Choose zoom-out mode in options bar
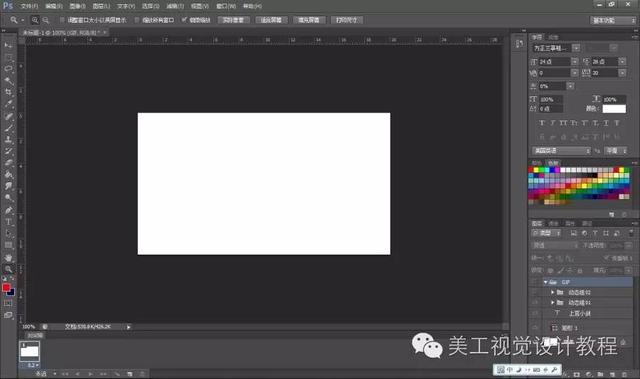 tap(46, 20)
